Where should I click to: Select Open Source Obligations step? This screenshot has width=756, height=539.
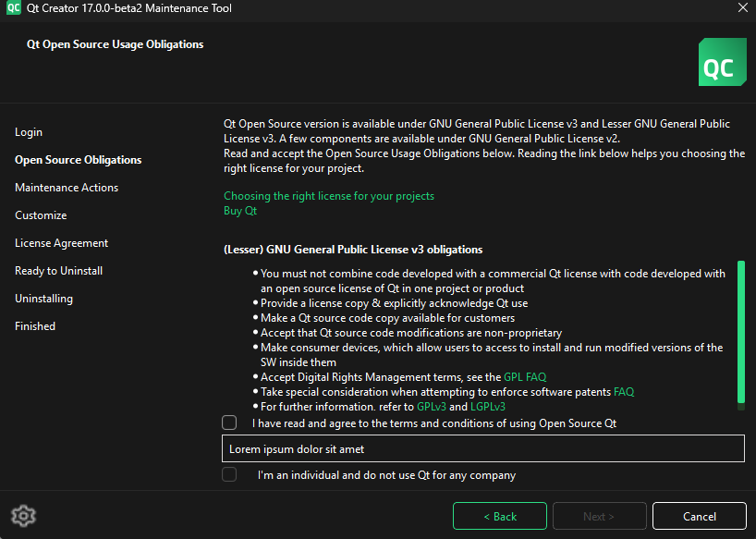79,160
